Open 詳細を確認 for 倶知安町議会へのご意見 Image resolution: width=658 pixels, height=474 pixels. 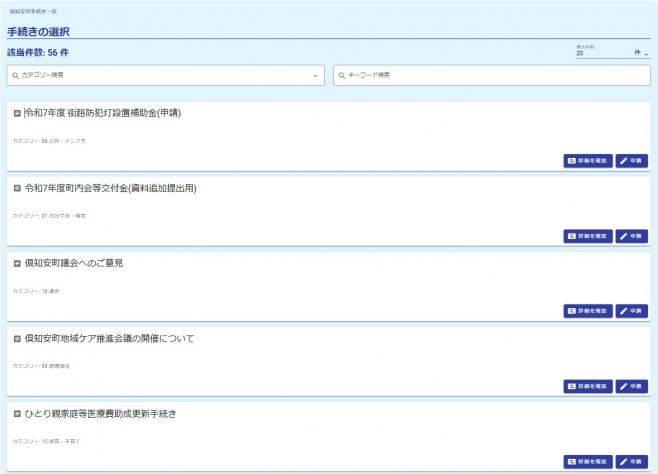pos(588,311)
